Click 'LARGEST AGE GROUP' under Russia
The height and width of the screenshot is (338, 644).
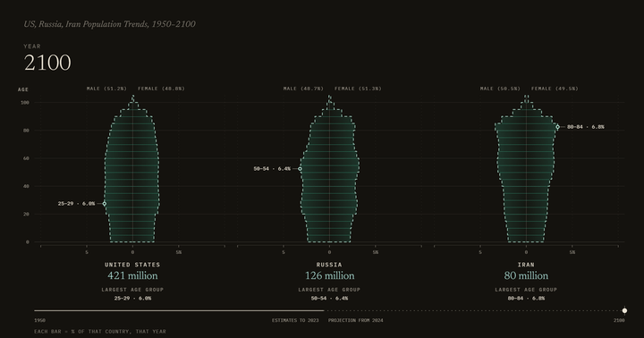329,290
